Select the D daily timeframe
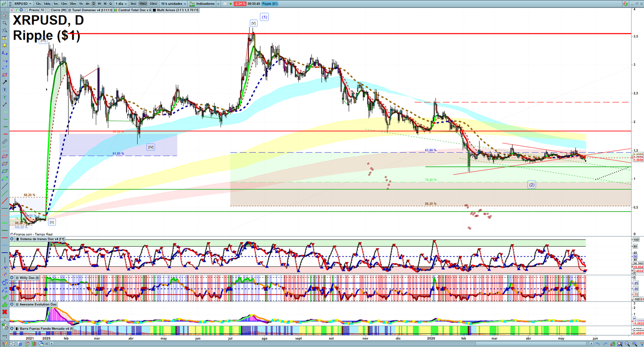Image resolution: width=644 pixels, height=347 pixels. pos(93,4)
